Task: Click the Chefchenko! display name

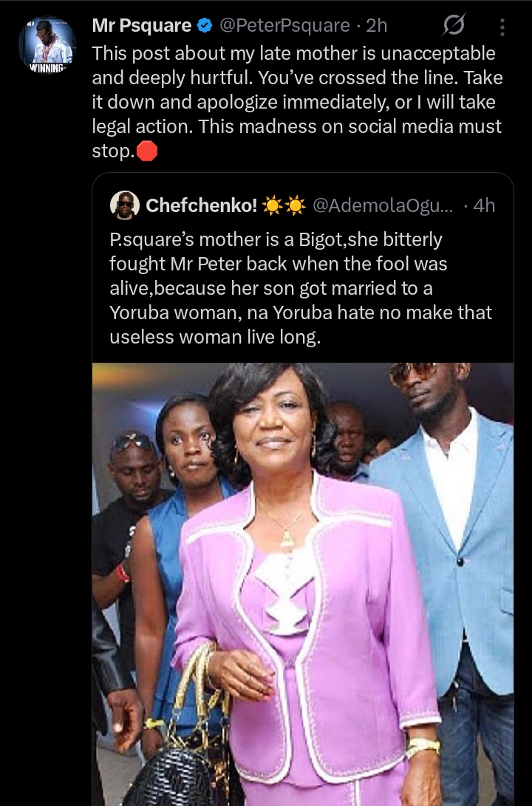Action: (x=200, y=205)
